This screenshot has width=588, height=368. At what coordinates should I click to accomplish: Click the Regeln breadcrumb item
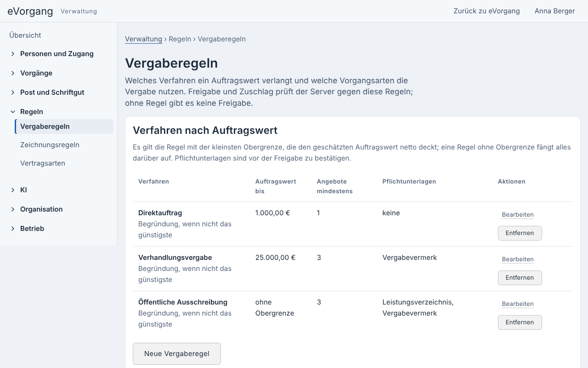(180, 39)
